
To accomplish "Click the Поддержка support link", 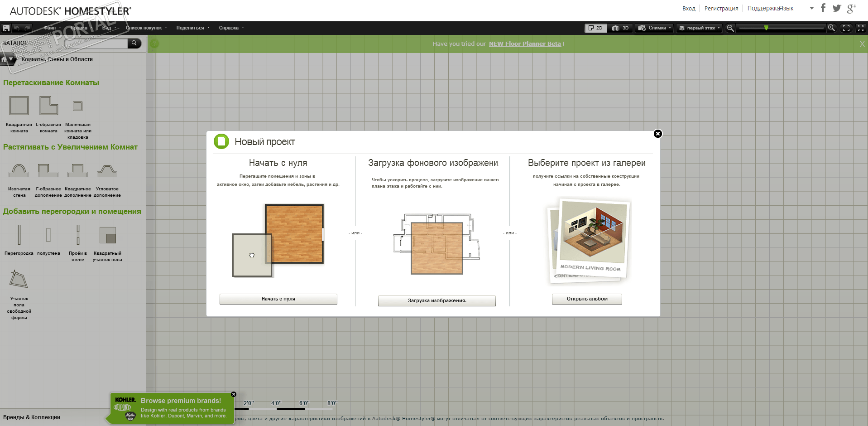I will pyautogui.click(x=763, y=9).
